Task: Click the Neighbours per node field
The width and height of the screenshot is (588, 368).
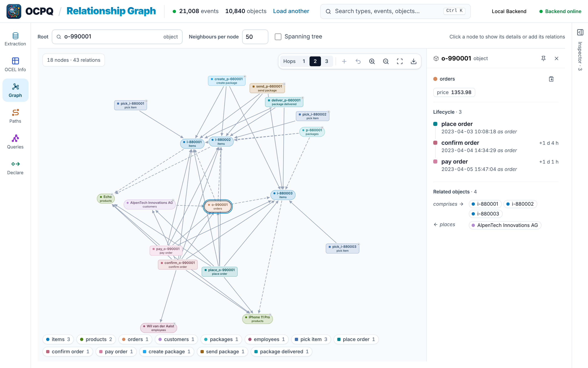Action: (255, 37)
